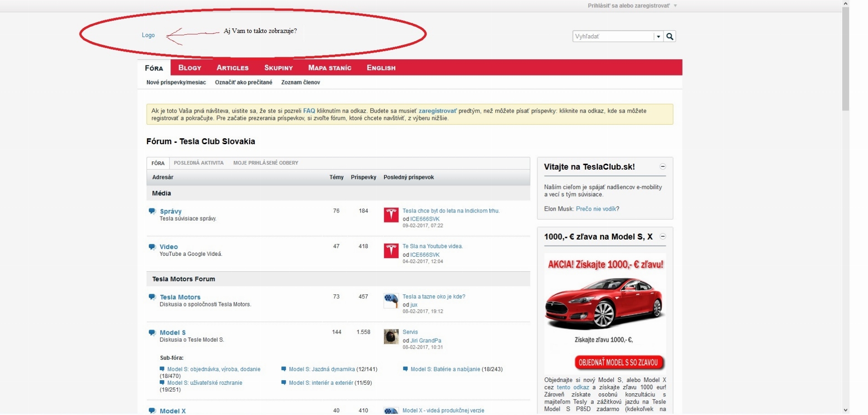This screenshot has height=415, width=868.
Task: Open the Mapa staníc navigation tab
Action: click(330, 68)
